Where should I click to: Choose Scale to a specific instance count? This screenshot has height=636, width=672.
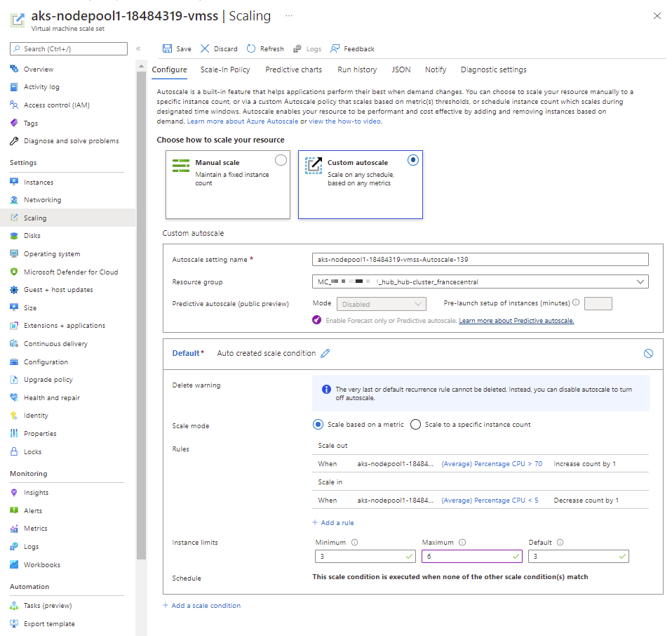click(x=415, y=425)
